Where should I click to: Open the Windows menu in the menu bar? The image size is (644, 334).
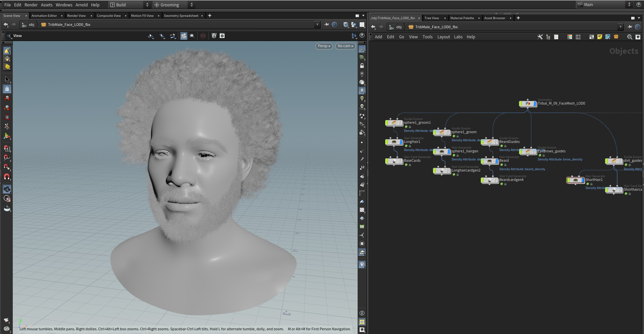[64, 5]
